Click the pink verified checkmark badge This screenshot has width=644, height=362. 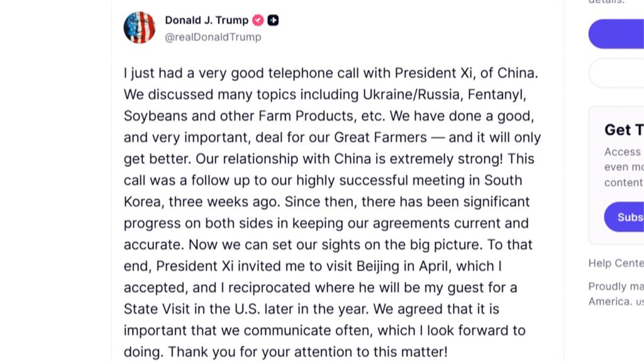pos(258,20)
